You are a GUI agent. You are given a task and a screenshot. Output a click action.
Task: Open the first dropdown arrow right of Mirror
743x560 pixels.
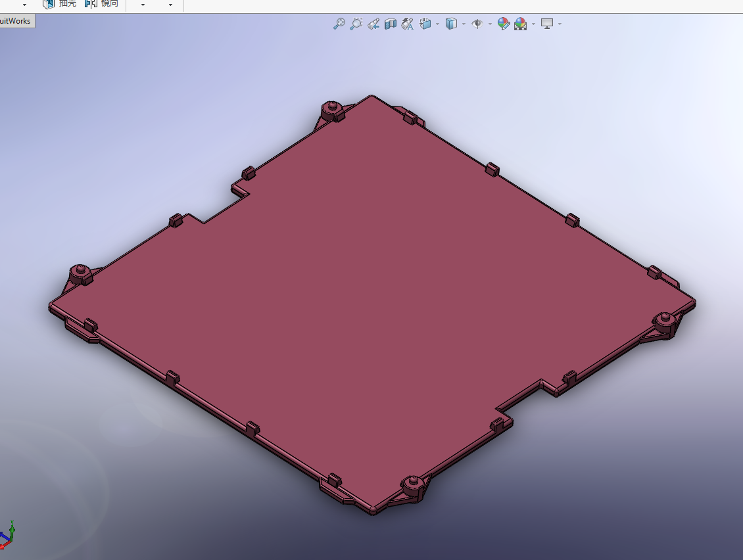143,5
